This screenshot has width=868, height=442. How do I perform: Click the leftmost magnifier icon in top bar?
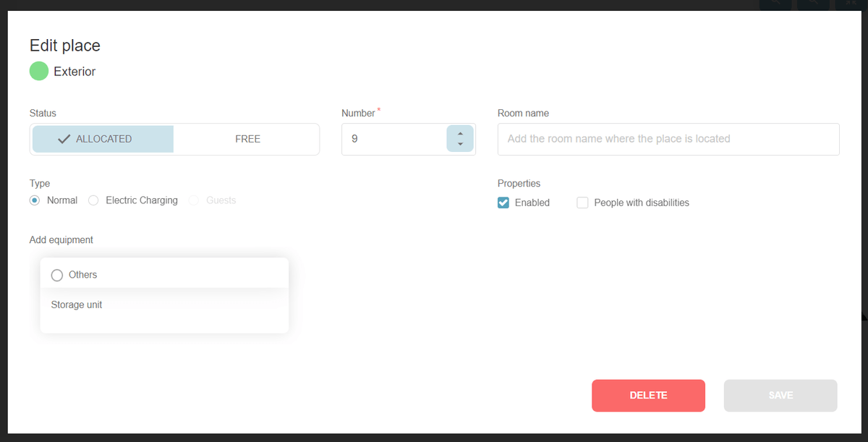tap(775, 4)
